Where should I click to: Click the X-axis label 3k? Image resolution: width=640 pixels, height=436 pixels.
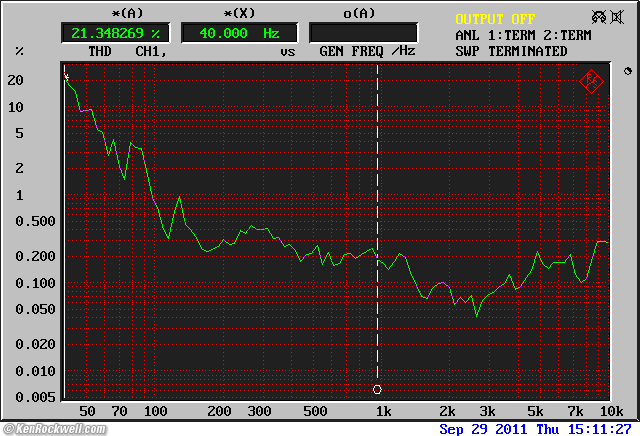tap(487, 411)
